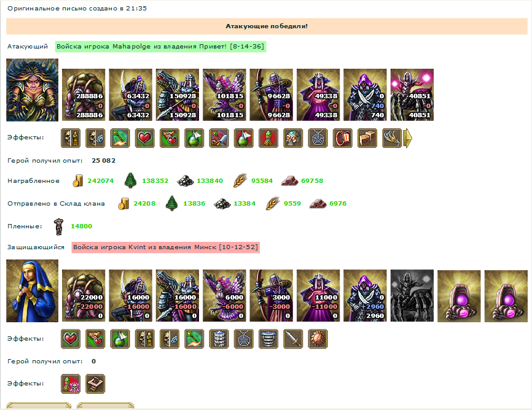532x410 pixels.
Task: Click the white skull effect icon in attacker effects
Action: [293, 138]
